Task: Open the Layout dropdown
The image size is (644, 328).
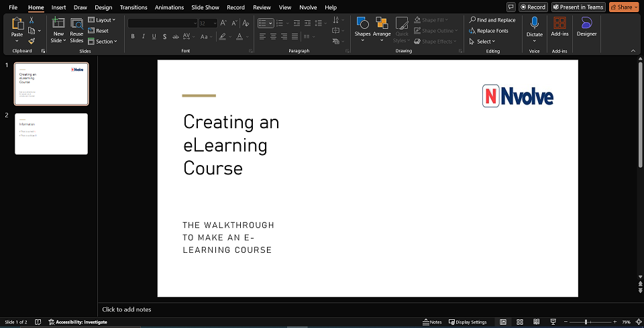Action: tap(102, 20)
